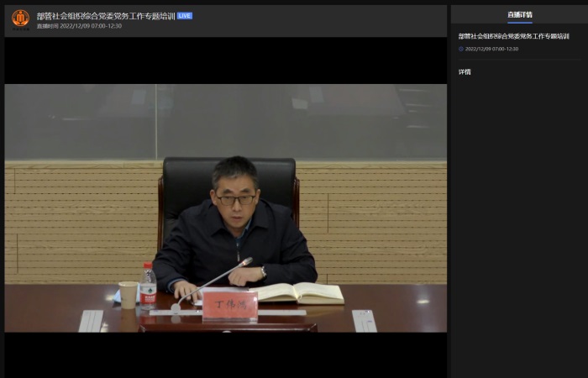Click the sidebar training title text
The image size is (588, 378).
point(514,36)
